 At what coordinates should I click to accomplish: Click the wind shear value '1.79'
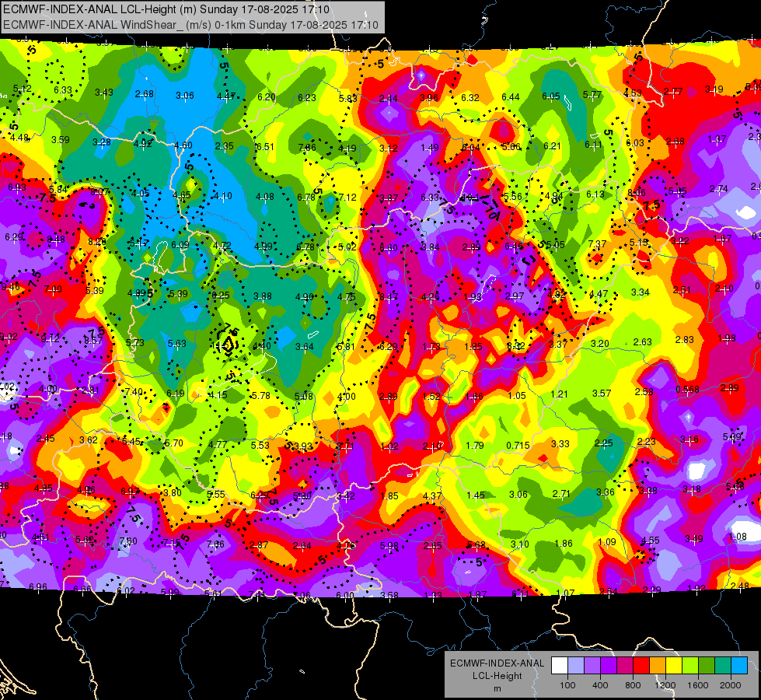pos(475,446)
